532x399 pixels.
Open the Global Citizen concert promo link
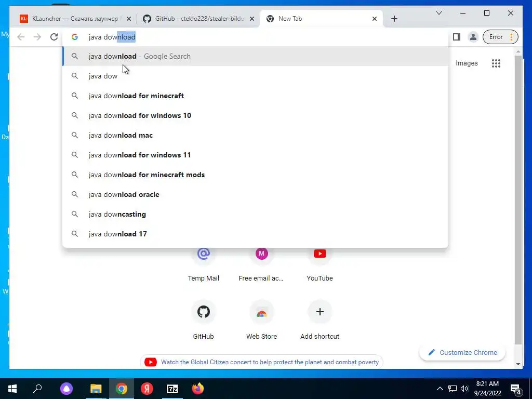click(x=261, y=362)
